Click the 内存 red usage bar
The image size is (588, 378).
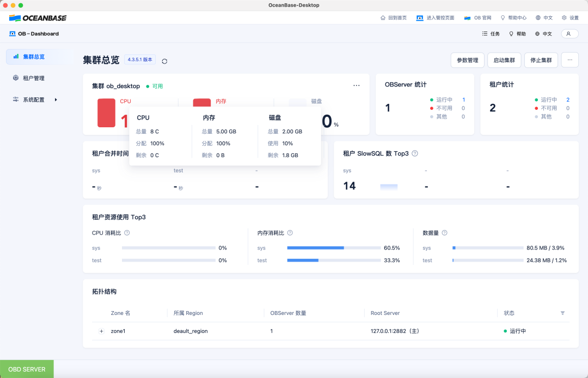(x=202, y=103)
